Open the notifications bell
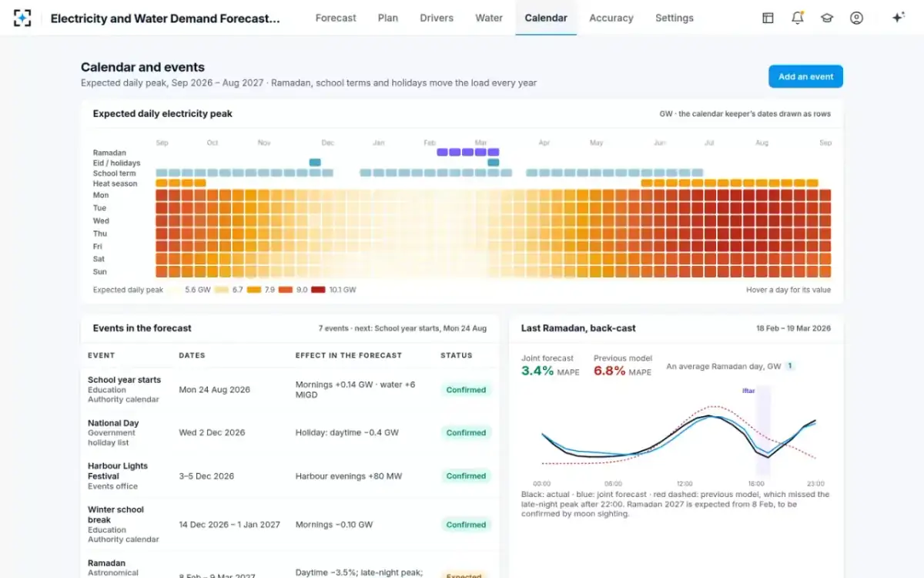This screenshot has height=578, width=924. coord(798,18)
